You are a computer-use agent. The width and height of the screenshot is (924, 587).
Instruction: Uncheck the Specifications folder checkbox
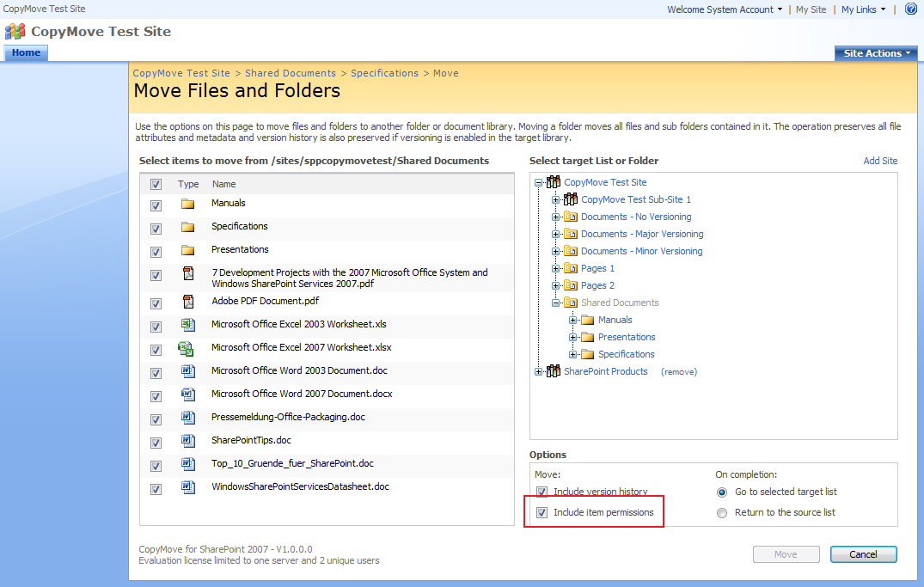click(x=156, y=229)
